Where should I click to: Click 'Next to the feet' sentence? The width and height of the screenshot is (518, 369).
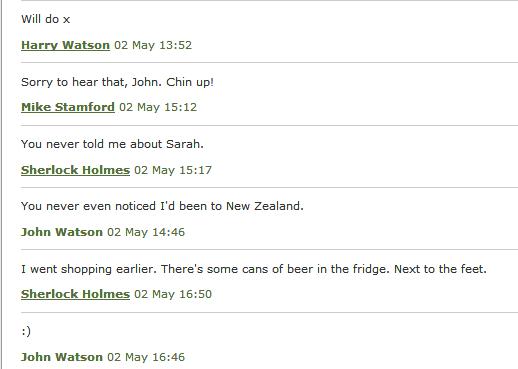click(x=440, y=269)
